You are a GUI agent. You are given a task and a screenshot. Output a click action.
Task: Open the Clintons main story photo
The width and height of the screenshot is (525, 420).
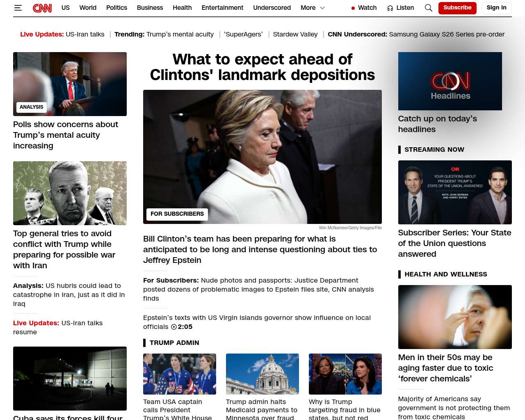(262, 157)
